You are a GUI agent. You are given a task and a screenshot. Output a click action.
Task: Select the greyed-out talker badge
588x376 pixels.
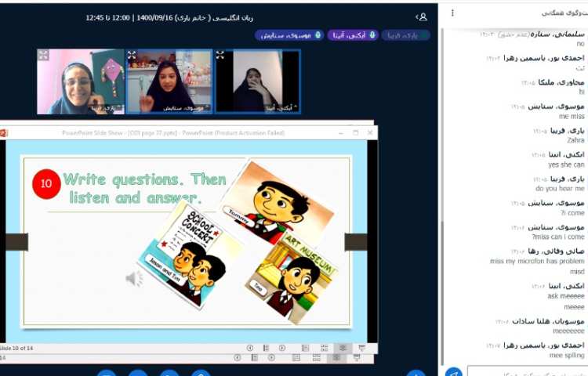coord(405,35)
